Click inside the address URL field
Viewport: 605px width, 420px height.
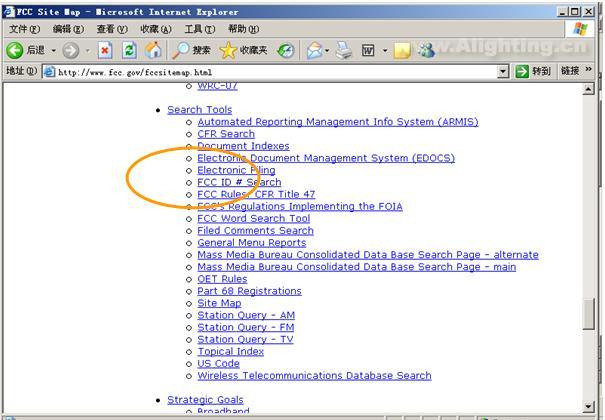click(x=270, y=72)
